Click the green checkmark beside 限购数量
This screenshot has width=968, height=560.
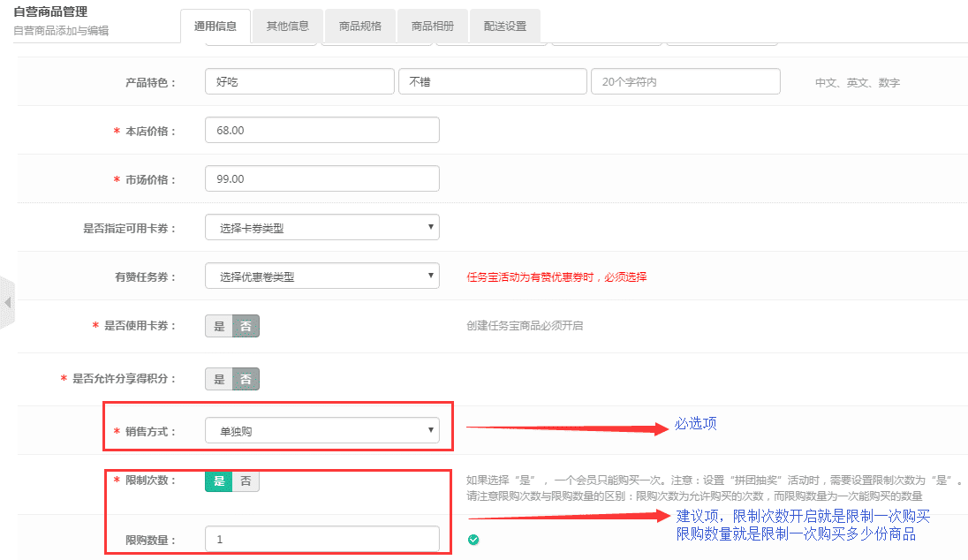click(x=473, y=539)
